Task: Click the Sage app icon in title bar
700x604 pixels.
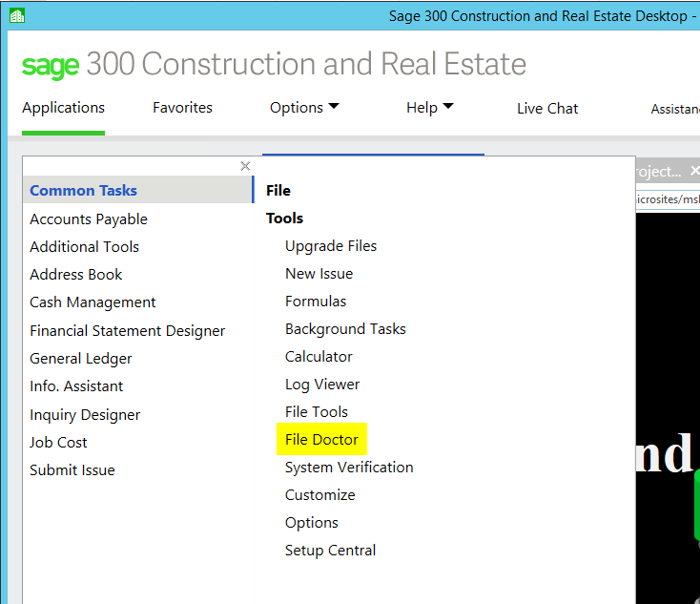Action: tap(17, 15)
